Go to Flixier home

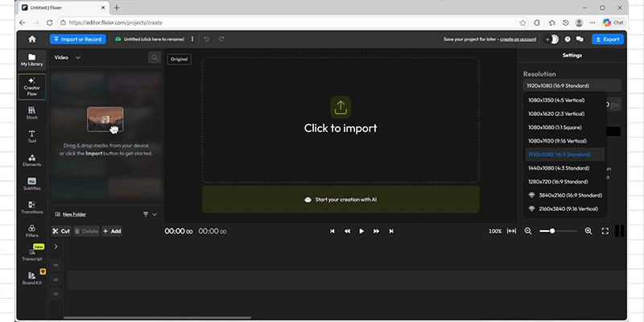32,39
